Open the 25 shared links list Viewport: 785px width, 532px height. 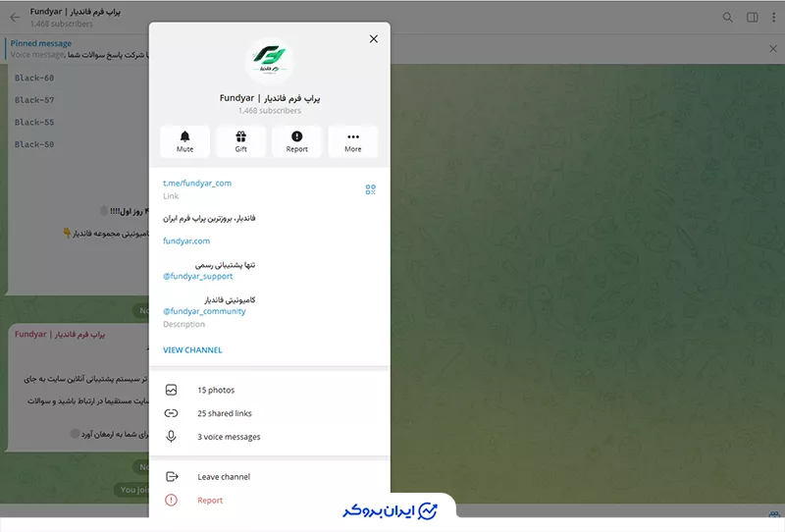coord(269,413)
